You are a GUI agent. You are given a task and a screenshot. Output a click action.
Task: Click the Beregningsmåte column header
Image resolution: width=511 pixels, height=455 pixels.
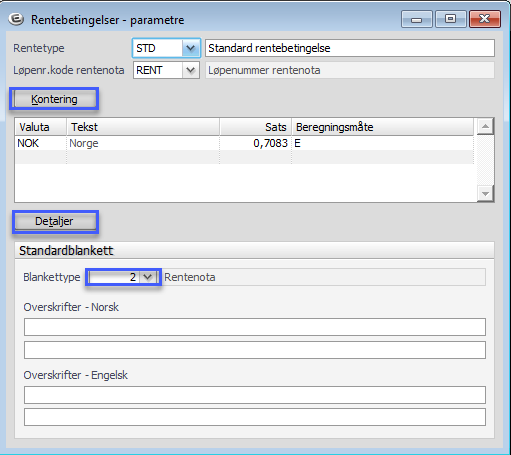383,127
